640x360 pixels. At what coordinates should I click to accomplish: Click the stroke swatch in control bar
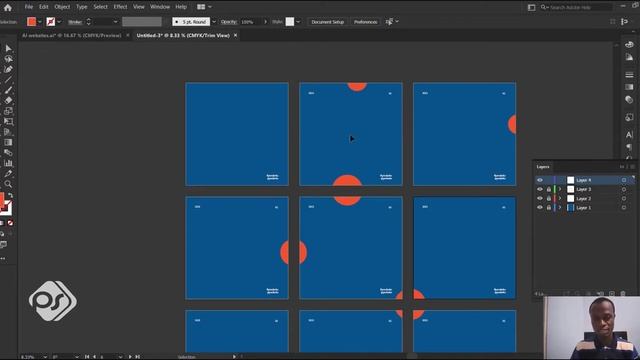(x=51, y=22)
